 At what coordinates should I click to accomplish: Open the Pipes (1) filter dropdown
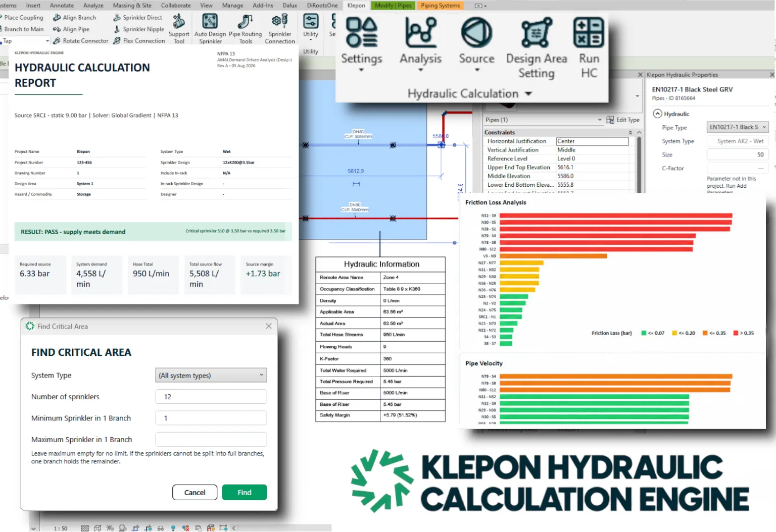point(600,120)
